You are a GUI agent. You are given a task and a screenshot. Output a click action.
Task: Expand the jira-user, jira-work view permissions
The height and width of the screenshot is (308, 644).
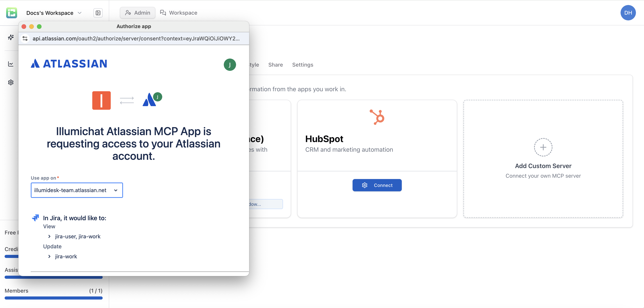pos(49,236)
